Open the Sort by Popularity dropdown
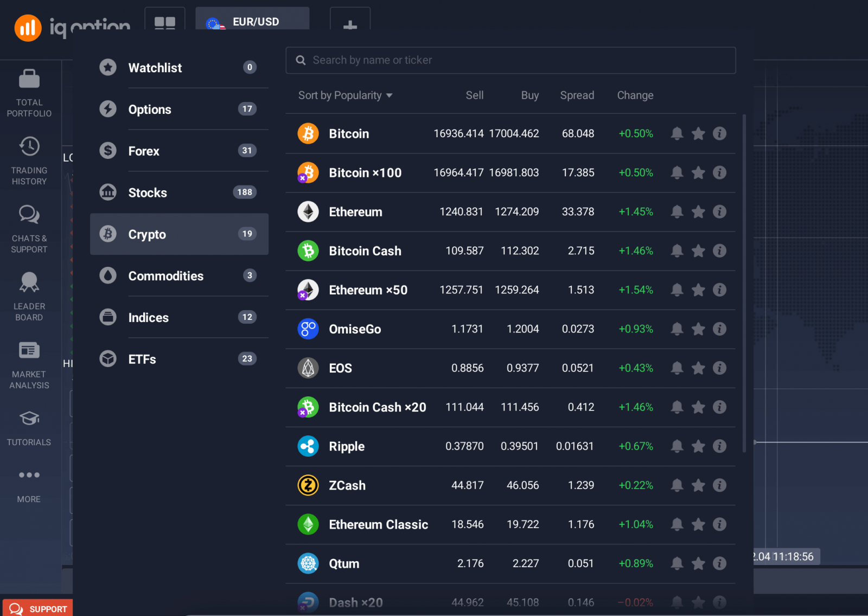Screen dimensions: 868x616 (x=345, y=95)
